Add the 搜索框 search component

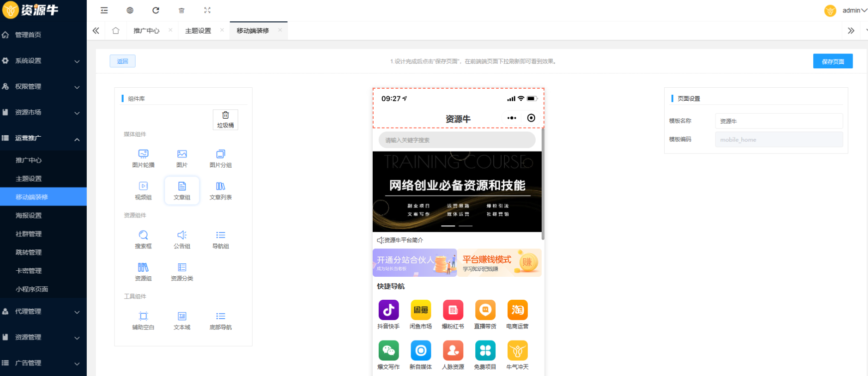click(x=143, y=239)
